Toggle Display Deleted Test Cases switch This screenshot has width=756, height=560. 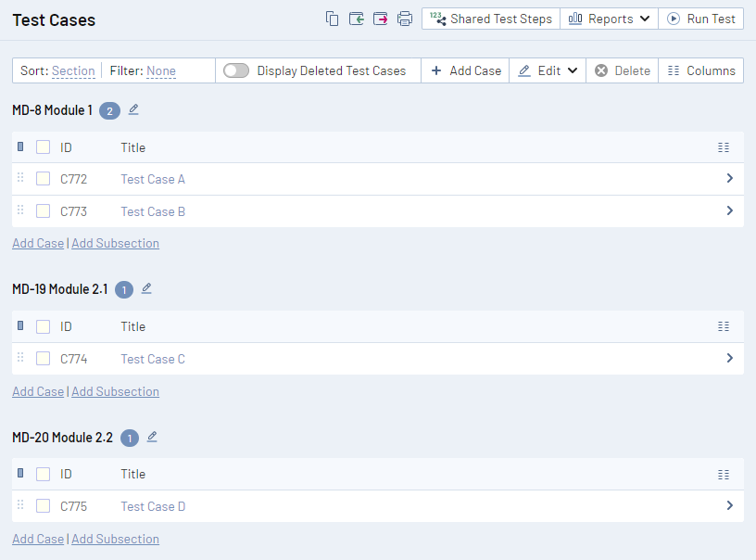(236, 70)
